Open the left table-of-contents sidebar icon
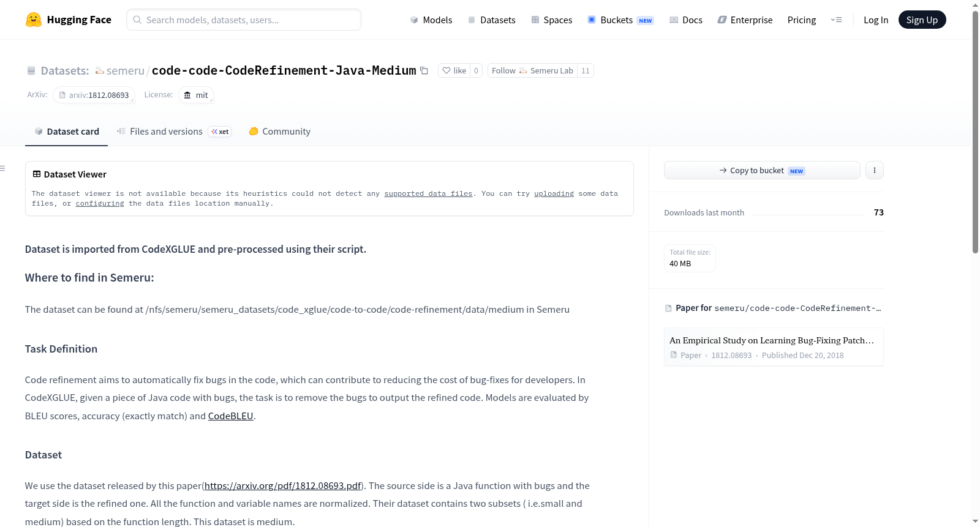The height and width of the screenshot is (527, 980). 3,168
